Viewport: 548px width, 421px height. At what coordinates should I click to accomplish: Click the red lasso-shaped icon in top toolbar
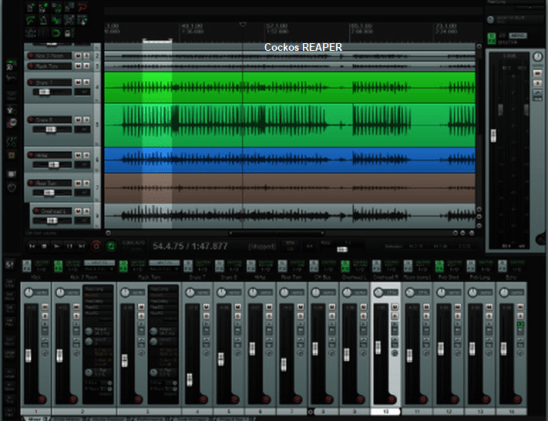point(82,7)
